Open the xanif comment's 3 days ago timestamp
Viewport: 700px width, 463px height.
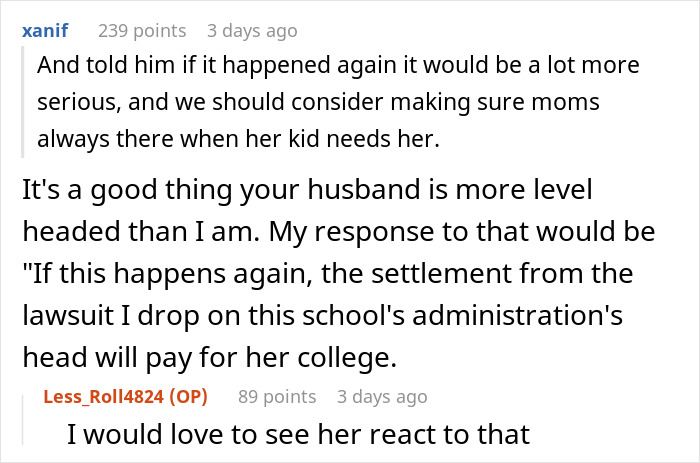(x=251, y=31)
